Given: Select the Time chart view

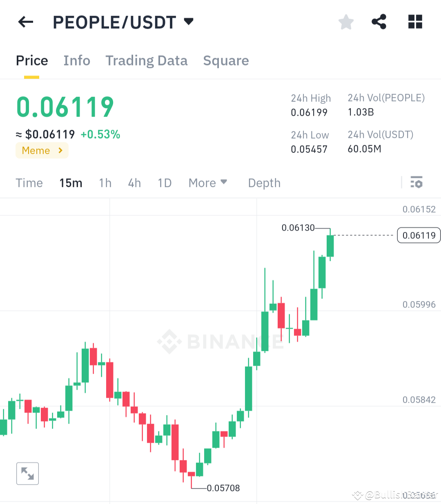Looking at the screenshot, I should [29, 183].
